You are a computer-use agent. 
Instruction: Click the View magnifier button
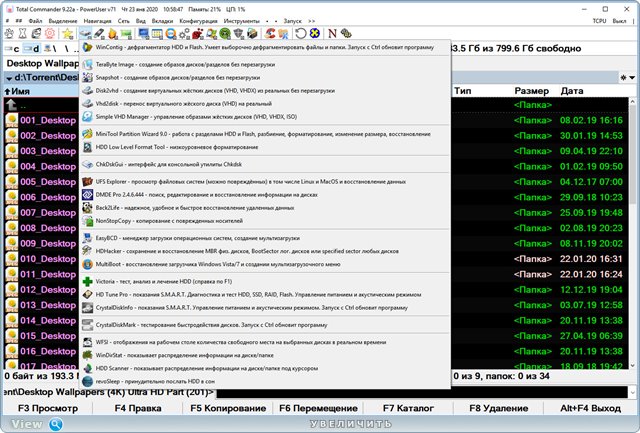click(x=56, y=424)
